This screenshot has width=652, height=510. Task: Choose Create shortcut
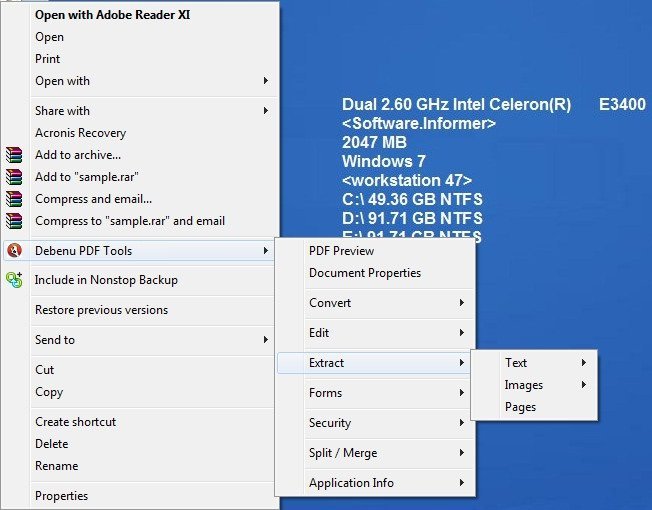(x=140, y=422)
